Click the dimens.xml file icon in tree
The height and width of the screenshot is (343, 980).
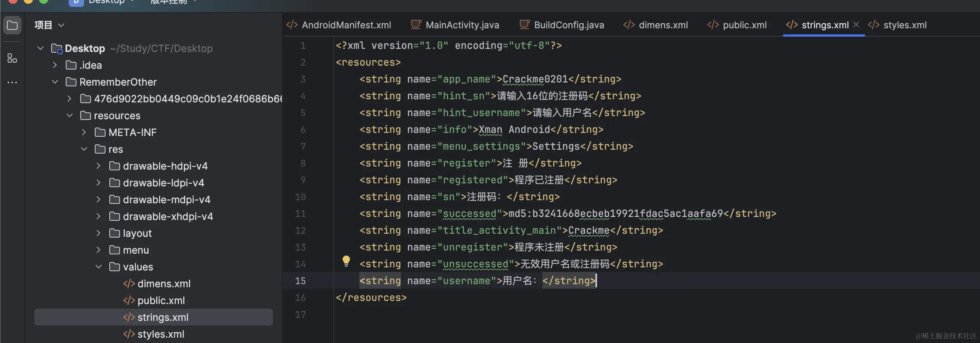[x=129, y=284]
